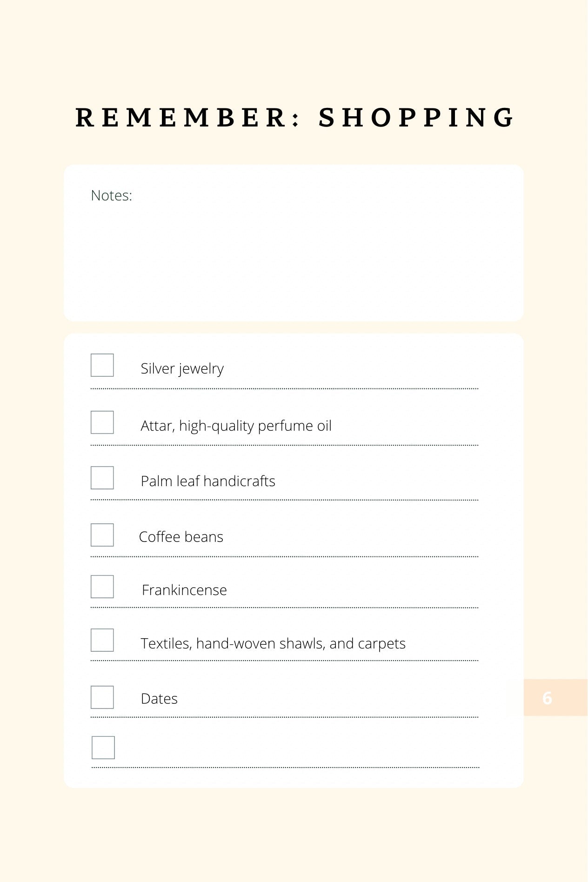Click the Dates item text
The width and height of the screenshot is (588, 882).
pyautogui.click(x=159, y=699)
